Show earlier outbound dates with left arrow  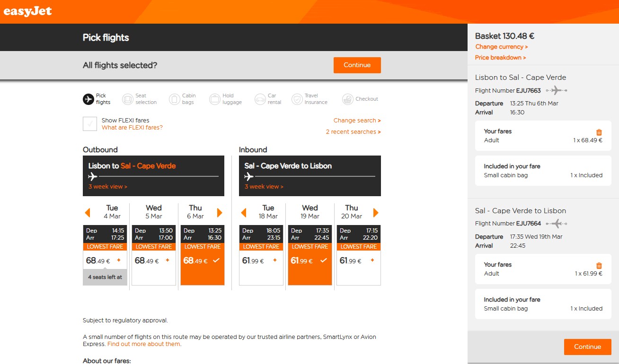[x=87, y=212]
